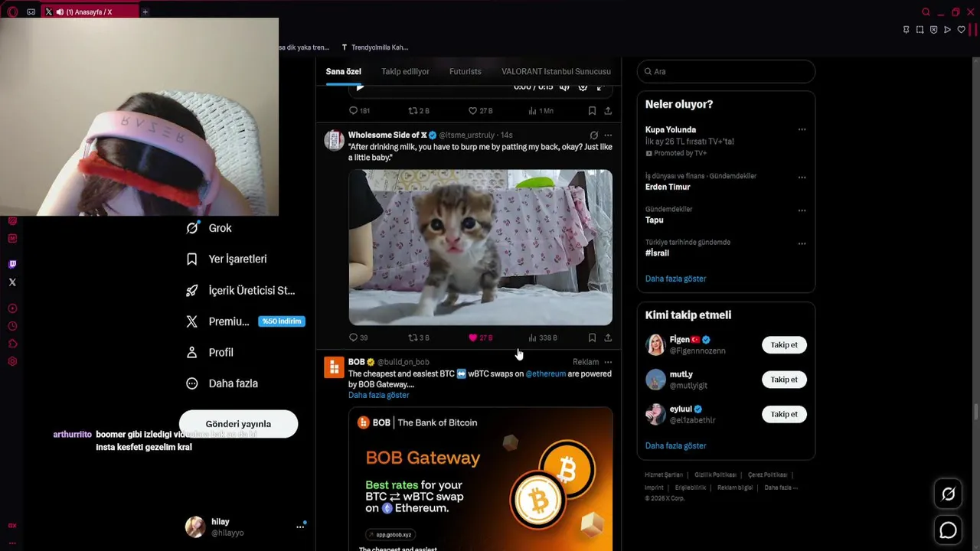Reply to the kitten post with 39 comments

[358, 337]
